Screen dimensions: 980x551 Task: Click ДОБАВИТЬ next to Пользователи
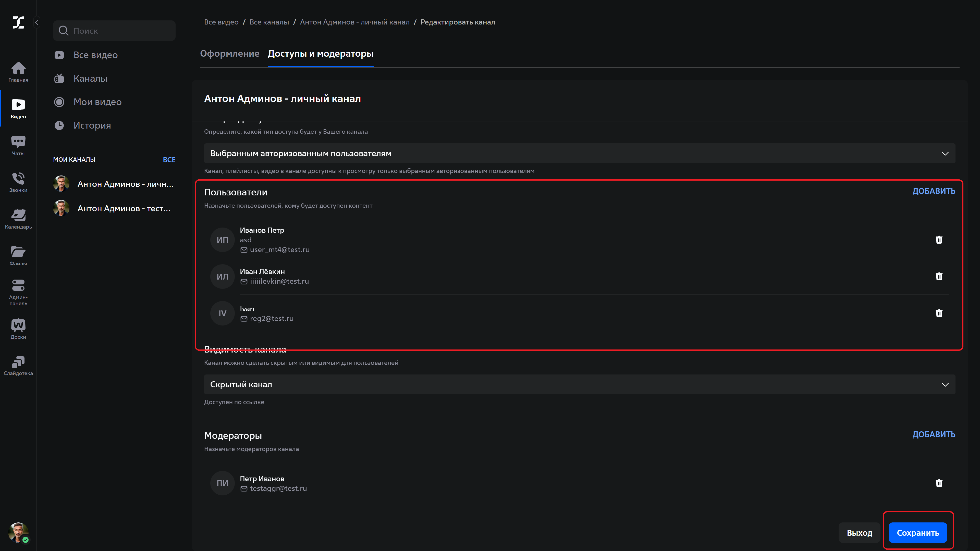934,191
